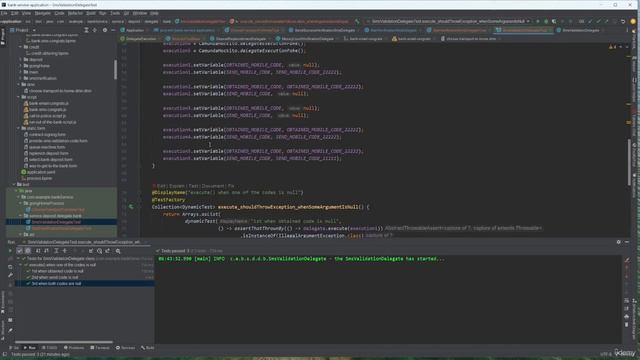Viewport: 640px width, 360px height.
Task: Expand all test results
Action: (x=56, y=251)
